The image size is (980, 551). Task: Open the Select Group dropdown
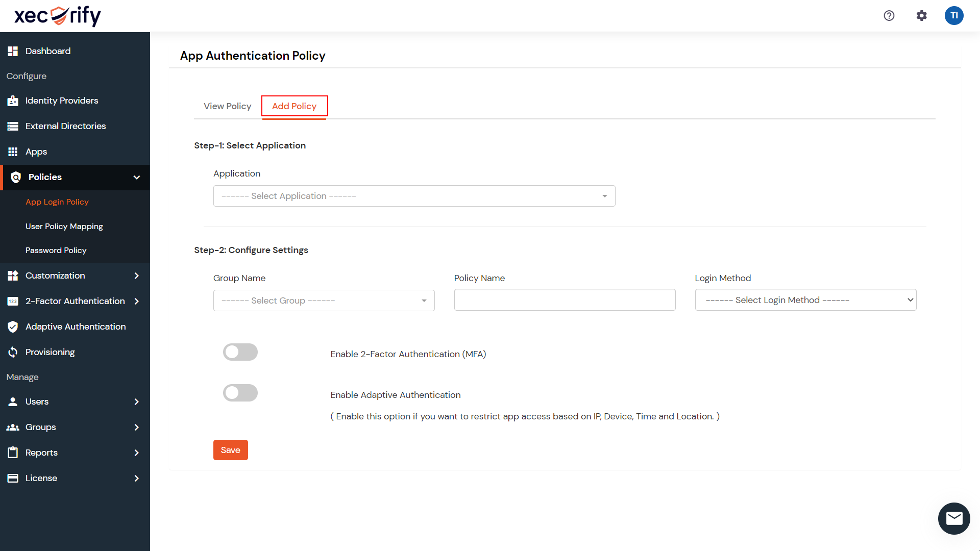point(324,300)
